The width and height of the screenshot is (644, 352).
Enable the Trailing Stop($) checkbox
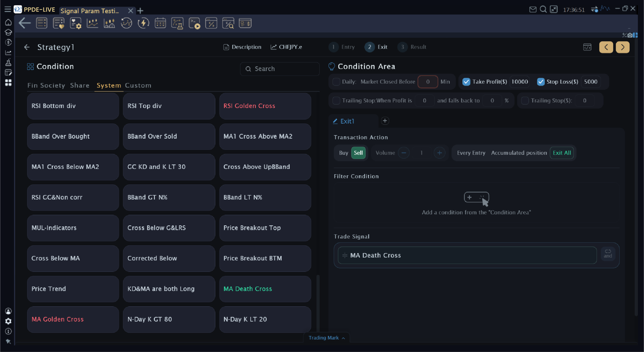[x=525, y=101]
